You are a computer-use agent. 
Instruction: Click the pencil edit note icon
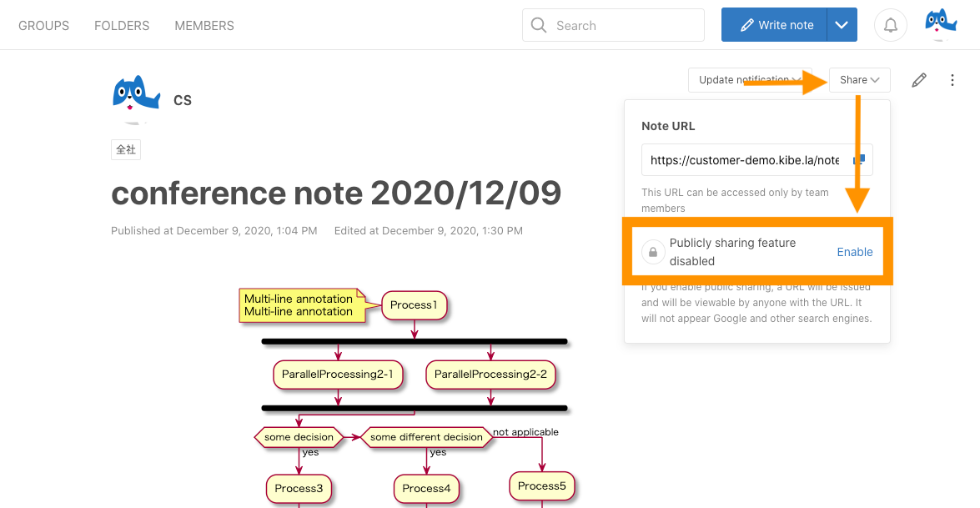pyautogui.click(x=919, y=80)
